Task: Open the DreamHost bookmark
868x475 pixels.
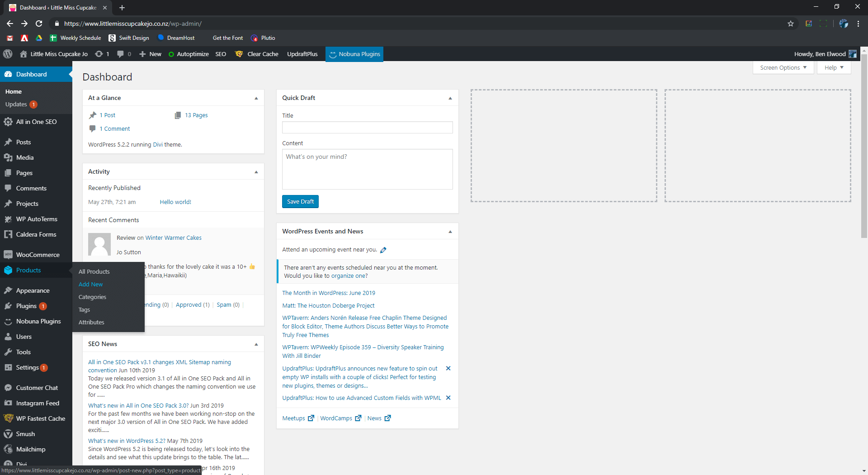Action: [176, 38]
